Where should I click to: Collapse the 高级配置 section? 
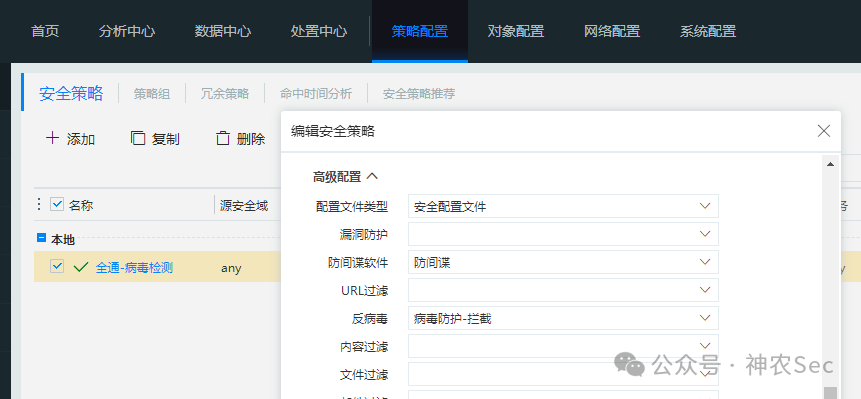(x=345, y=177)
